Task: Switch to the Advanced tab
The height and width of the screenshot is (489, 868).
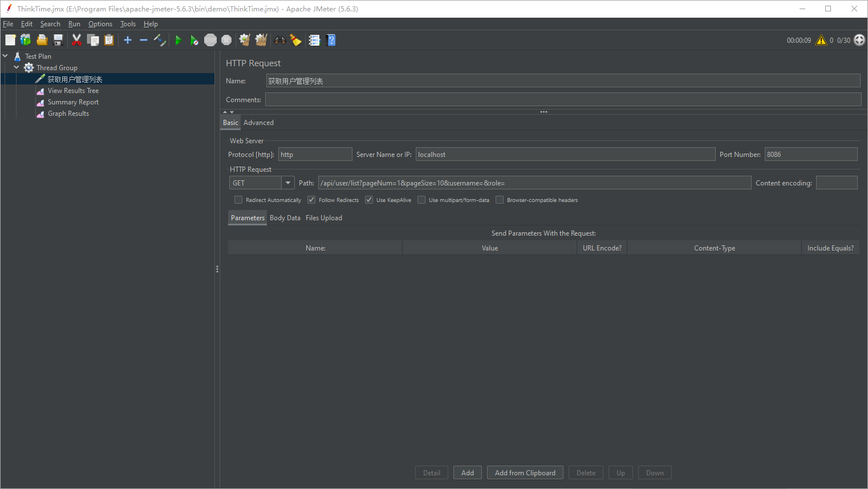Action: (x=258, y=123)
